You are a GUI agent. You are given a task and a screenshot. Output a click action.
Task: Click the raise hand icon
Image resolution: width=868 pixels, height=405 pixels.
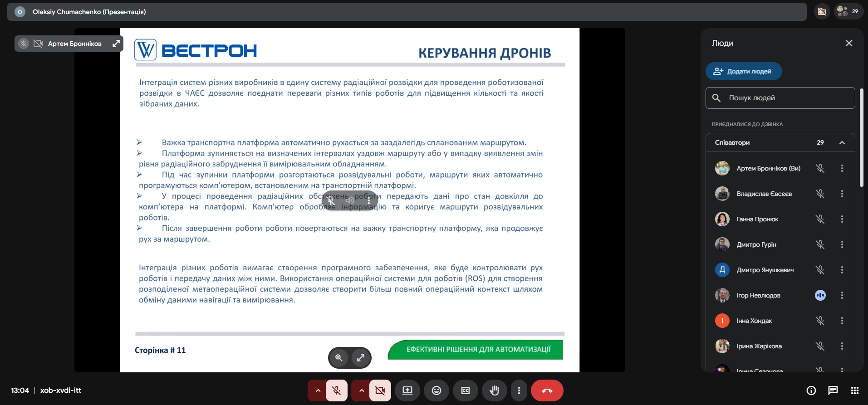pos(494,390)
